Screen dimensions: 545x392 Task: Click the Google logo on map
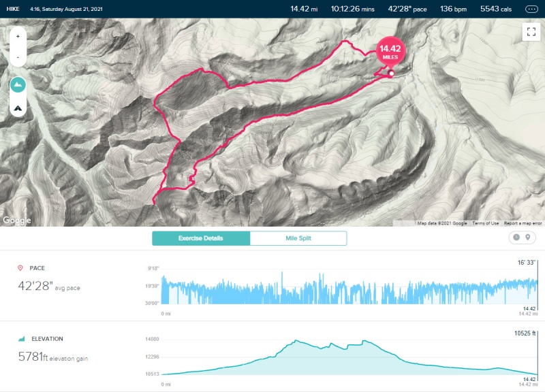point(16,220)
